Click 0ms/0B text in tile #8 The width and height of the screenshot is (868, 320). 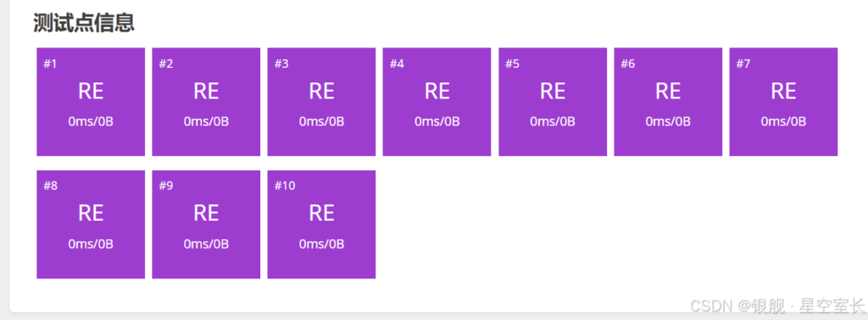point(91,244)
